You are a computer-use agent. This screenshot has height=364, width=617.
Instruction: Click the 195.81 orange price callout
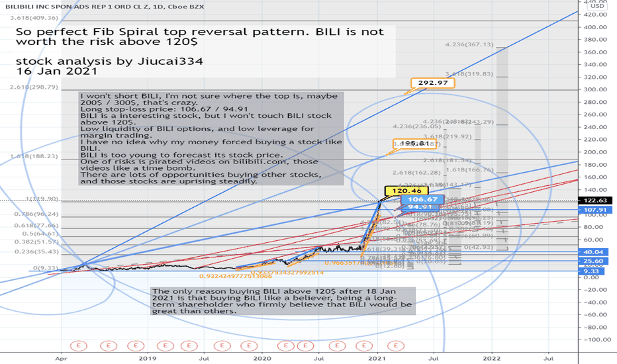coord(414,144)
